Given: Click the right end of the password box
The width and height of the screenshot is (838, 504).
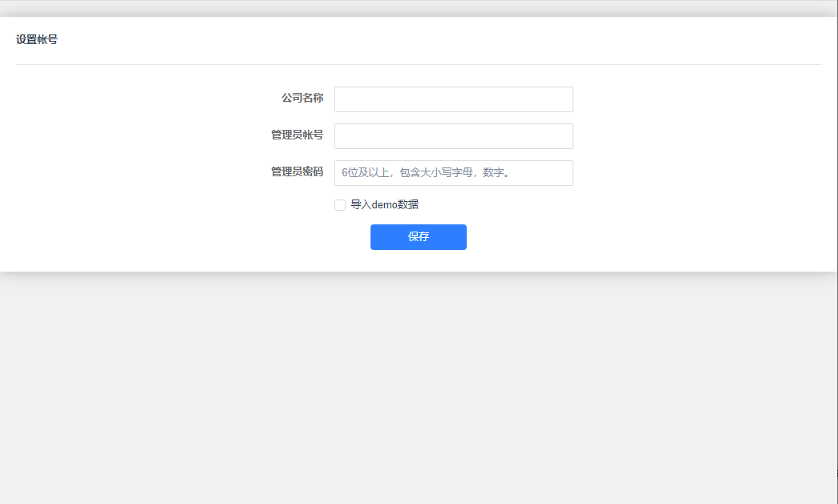Looking at the screenshot, I should [x=565, y=173].
